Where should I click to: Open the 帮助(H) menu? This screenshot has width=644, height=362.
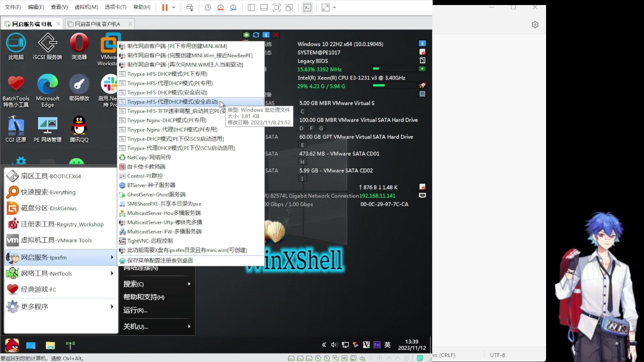click(142, 7)
